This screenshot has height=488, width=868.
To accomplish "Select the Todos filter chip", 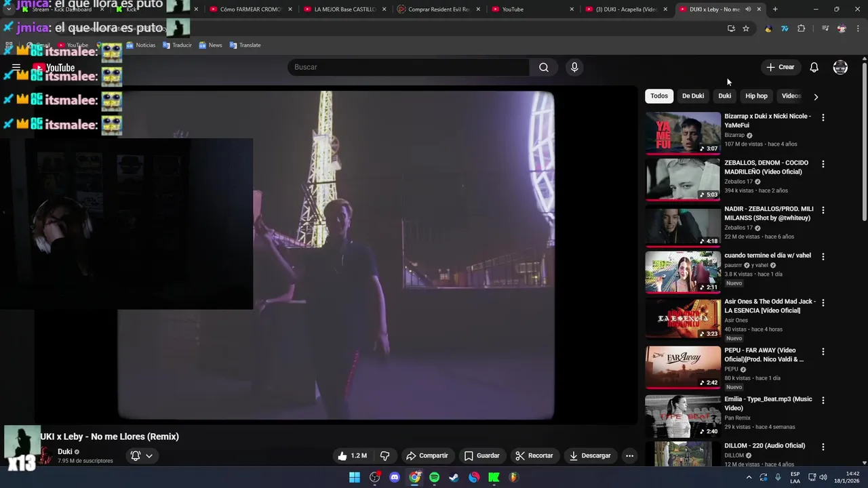I will pyautogui.click(x=659, y=96).
